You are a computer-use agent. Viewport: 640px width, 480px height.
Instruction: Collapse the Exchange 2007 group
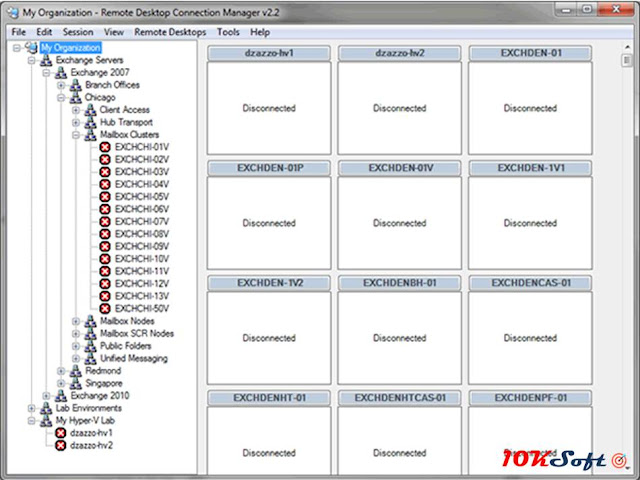(x=46, y=73)
